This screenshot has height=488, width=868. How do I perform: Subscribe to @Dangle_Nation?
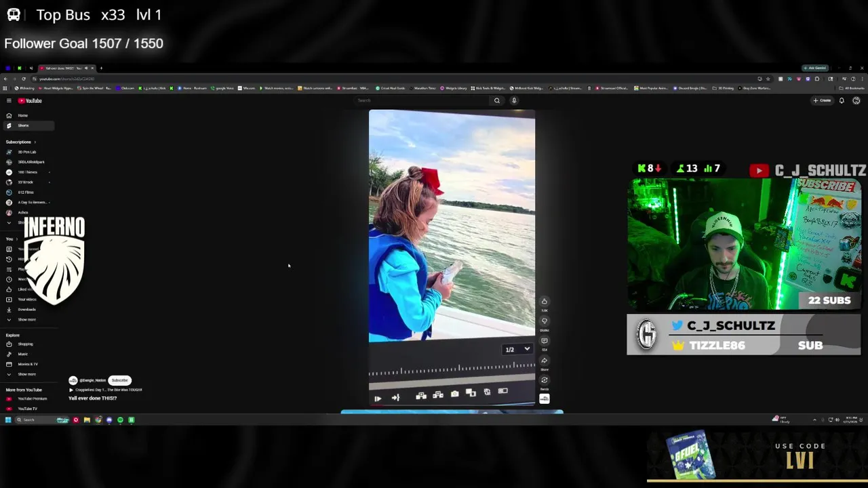click(119, 380)
